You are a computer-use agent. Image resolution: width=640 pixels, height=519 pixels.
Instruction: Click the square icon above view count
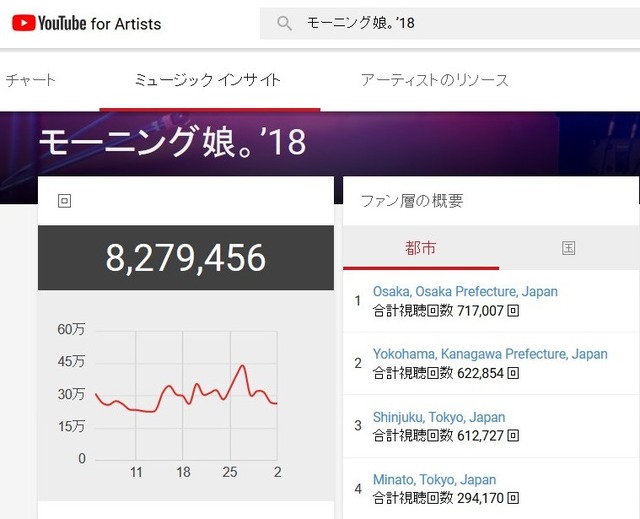click(x=64, y=201)
